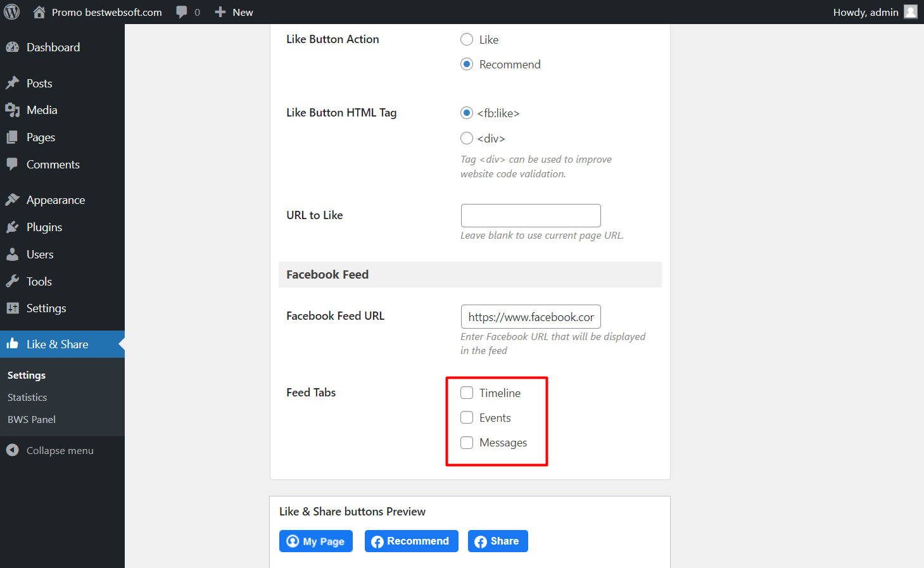This screenshot has width=924, height=568.
Task: Click the Plugins plug icon
Action: click(x=13, y=227)
